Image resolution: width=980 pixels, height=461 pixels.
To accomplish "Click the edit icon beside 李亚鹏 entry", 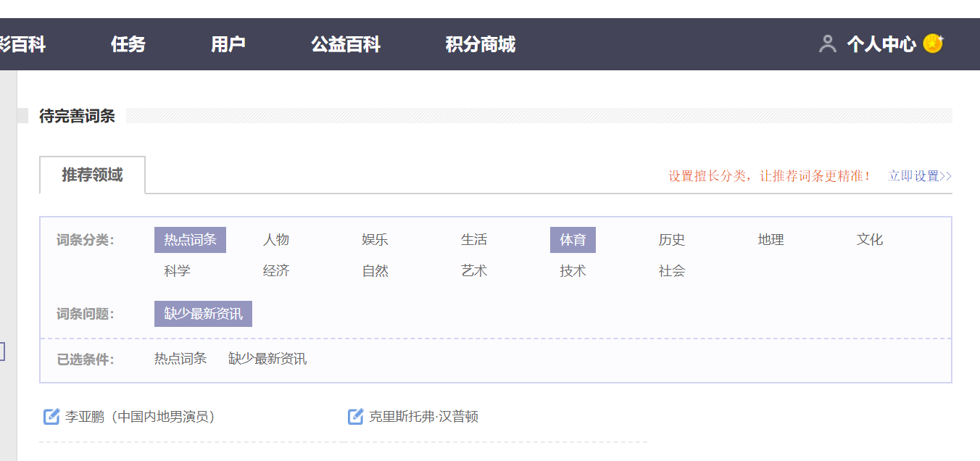I will pyautogui.click(x=50, y=416).
